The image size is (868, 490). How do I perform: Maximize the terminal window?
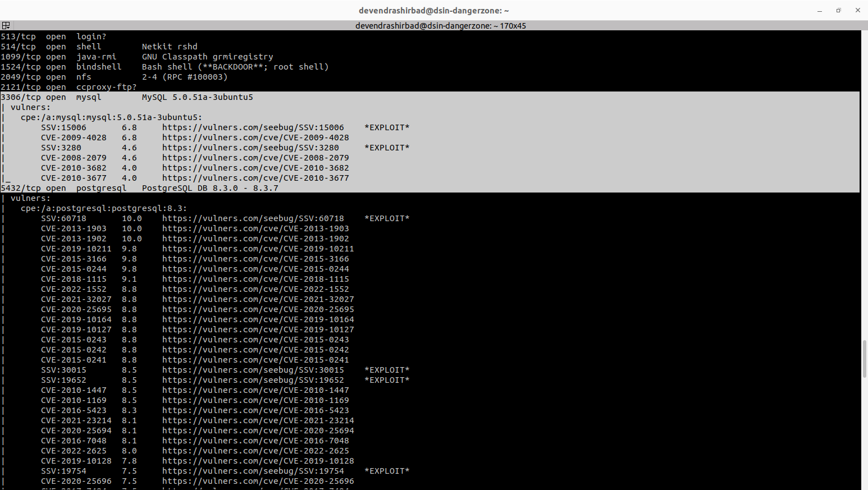838,11
